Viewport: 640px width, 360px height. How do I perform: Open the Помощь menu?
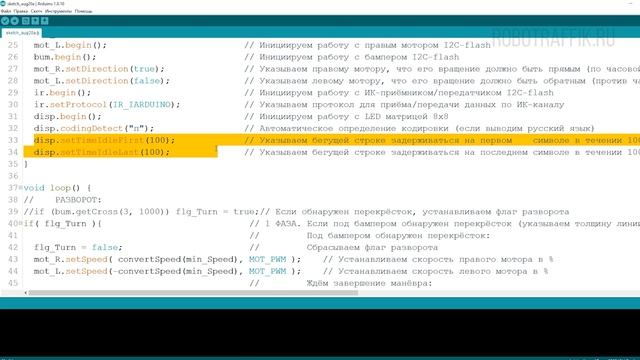(83, 11)
